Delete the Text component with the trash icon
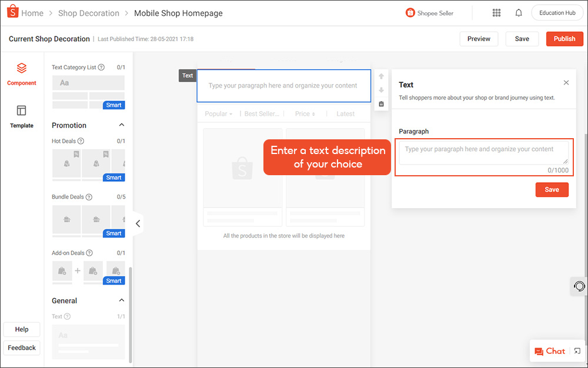 pyautogui.click(x=381, y=104)
